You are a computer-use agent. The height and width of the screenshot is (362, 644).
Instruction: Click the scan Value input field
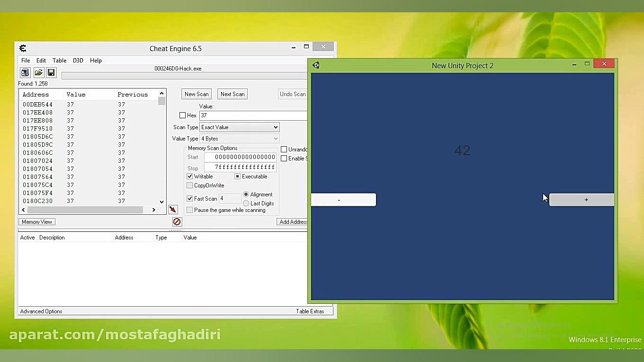coord(253,115)
